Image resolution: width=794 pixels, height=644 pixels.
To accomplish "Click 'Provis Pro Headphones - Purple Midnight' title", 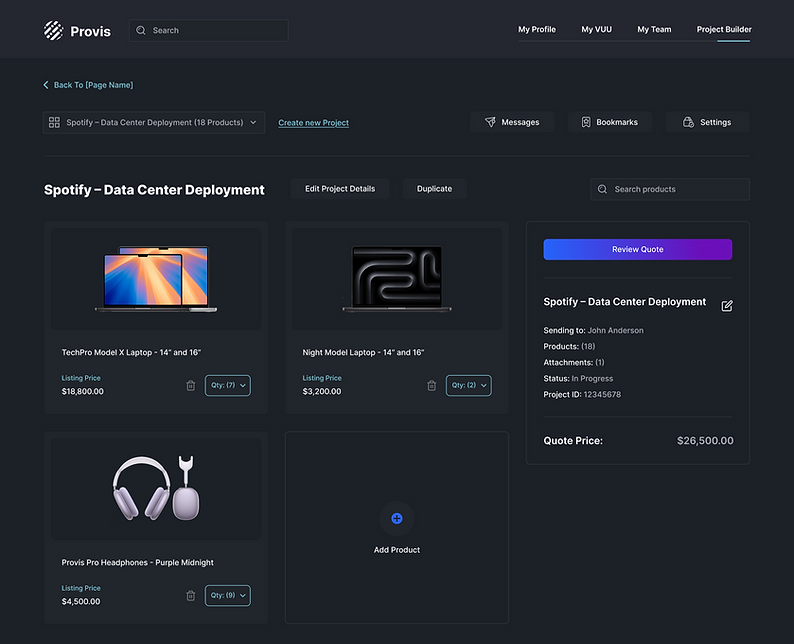I will coord(137,562).
